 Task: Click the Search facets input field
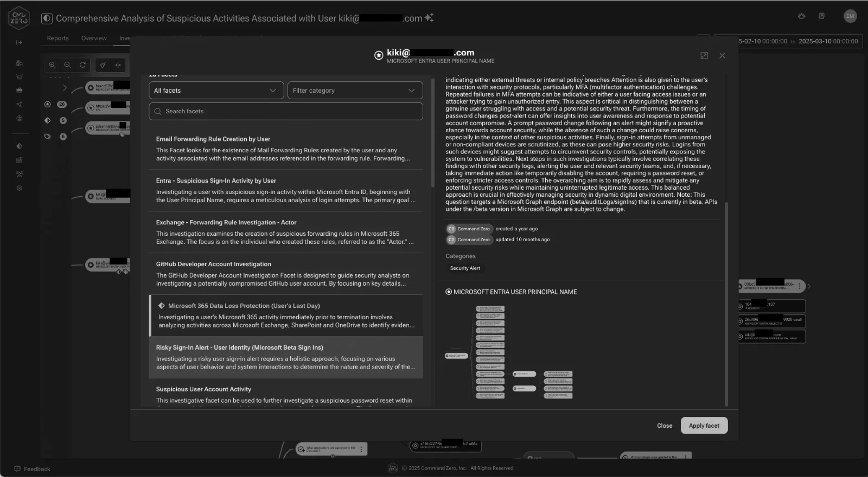point(286,111)
